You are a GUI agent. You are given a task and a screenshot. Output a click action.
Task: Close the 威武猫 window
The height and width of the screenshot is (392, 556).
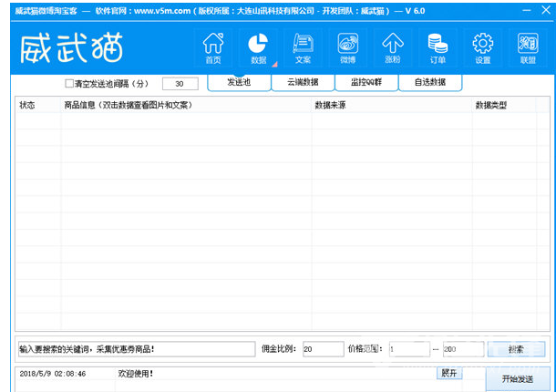tap(546, 10)
